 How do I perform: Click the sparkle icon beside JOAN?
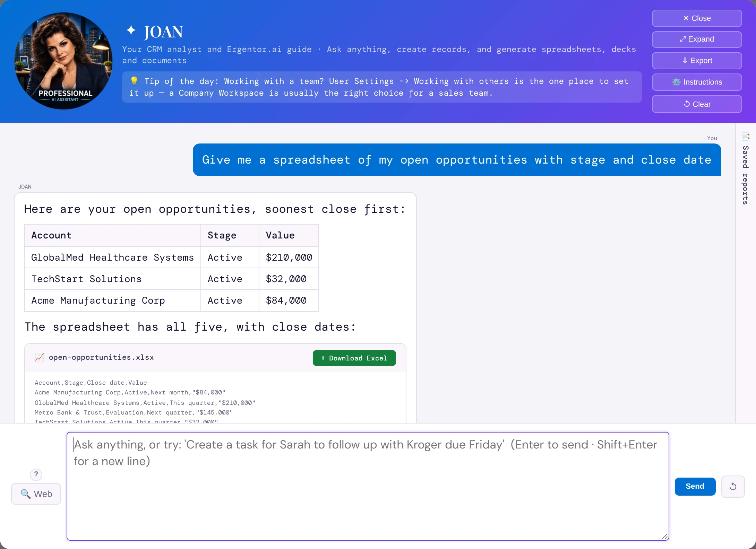(x=131, y=31)
